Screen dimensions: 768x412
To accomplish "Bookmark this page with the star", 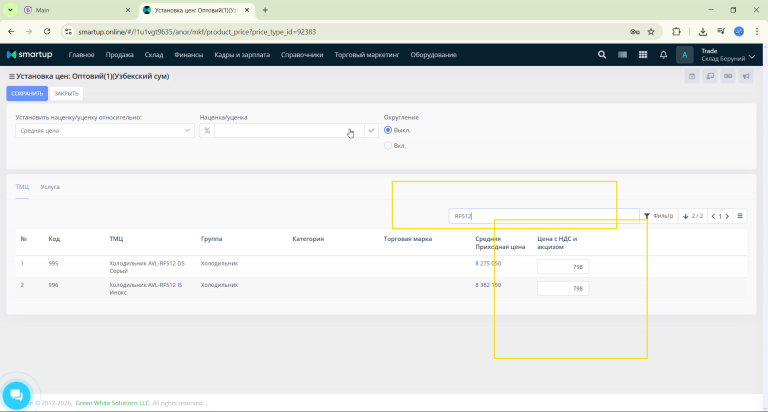I will 651,32.
